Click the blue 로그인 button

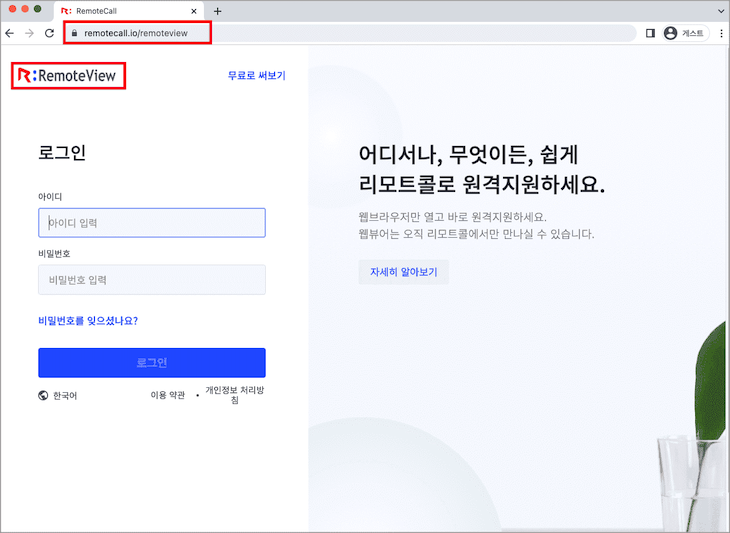pyautogui.click(x=152, y=363)
